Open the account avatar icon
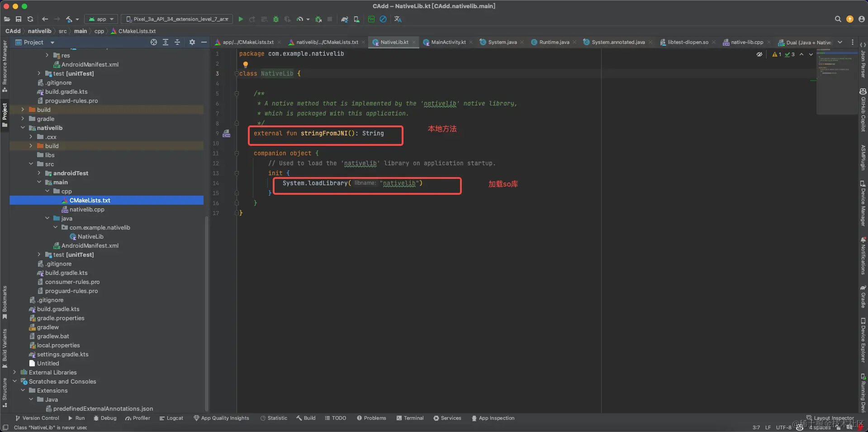The image size is (868, 432). pyautogui.click(x=862, y=19)
